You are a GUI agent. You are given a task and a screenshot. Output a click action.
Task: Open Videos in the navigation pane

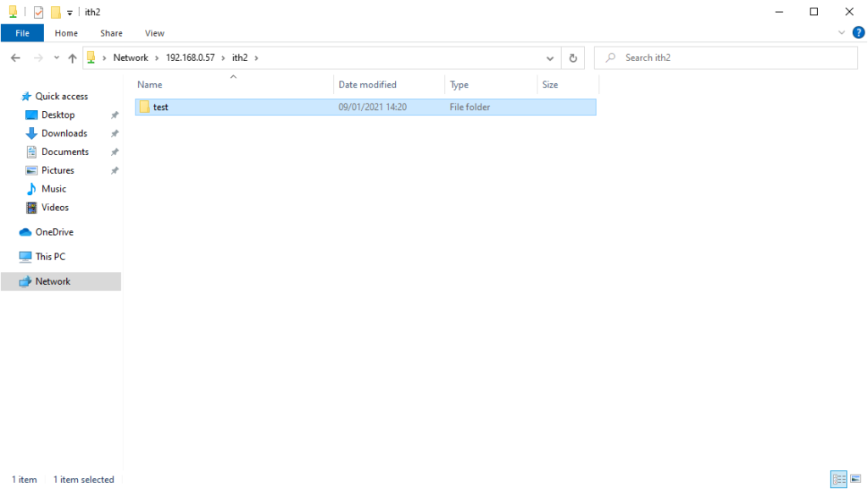point(55,208)
